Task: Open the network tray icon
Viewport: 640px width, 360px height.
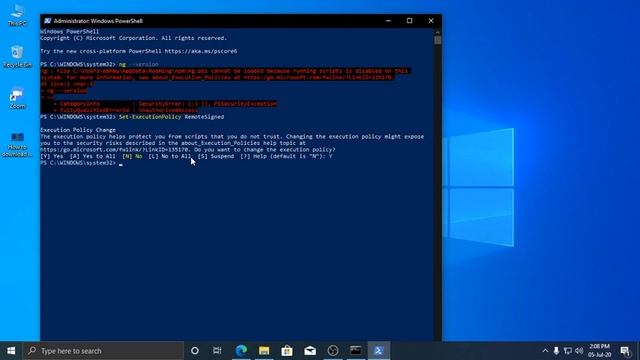Action: pyautogui.click(x=568, y=351)
